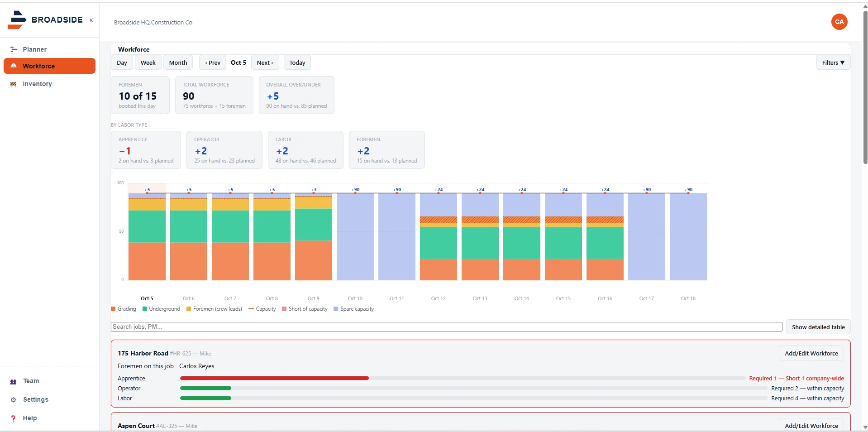868x432 pixels.
Task: Collapse sidebar with double-chevron icon
Action: coord(91,20)
